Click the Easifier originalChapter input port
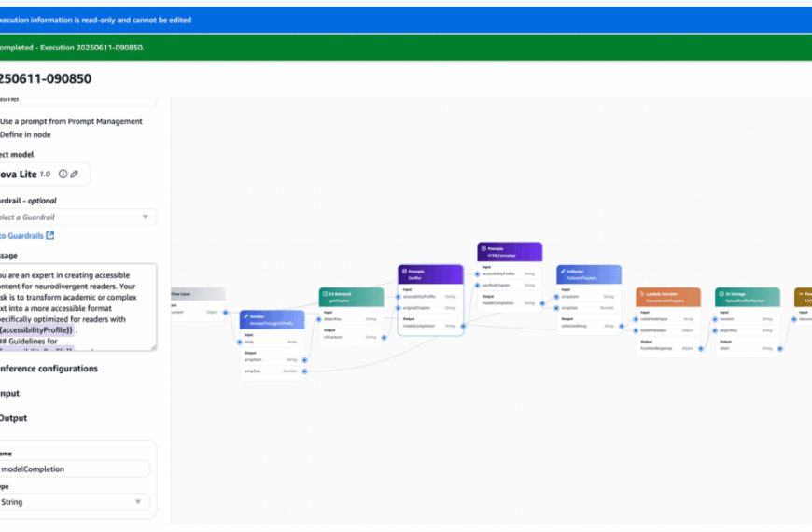 click(398, 308)
